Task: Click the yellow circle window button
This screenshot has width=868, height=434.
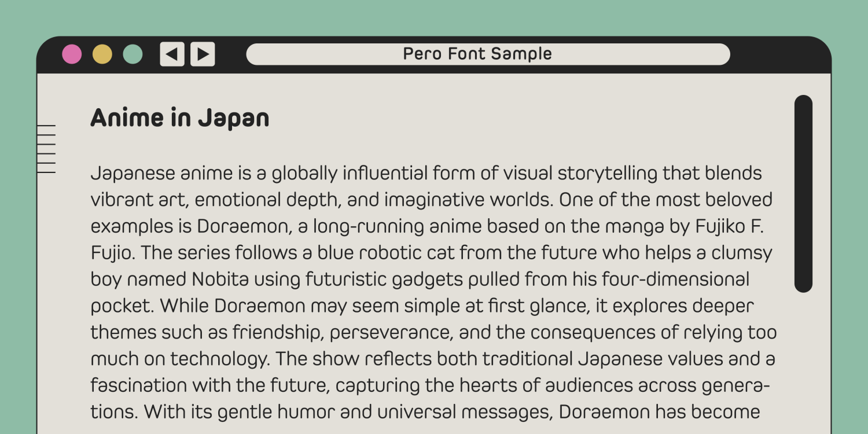Action: point(102,54)
